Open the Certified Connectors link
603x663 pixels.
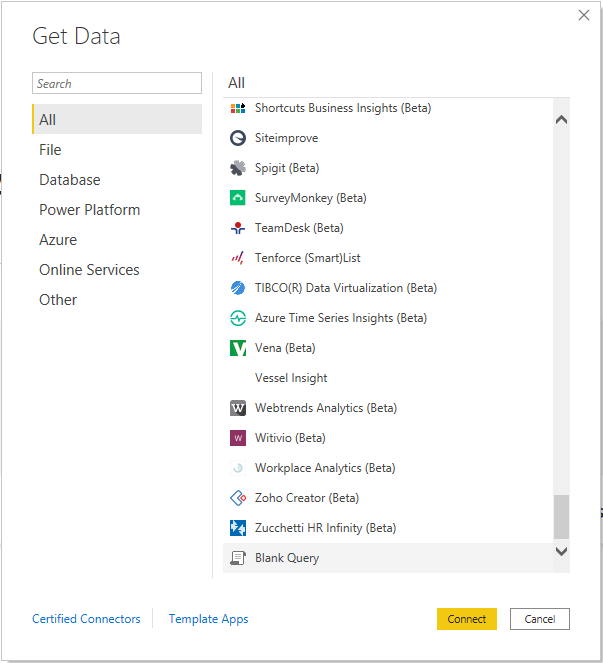click(x=86, y=619)
